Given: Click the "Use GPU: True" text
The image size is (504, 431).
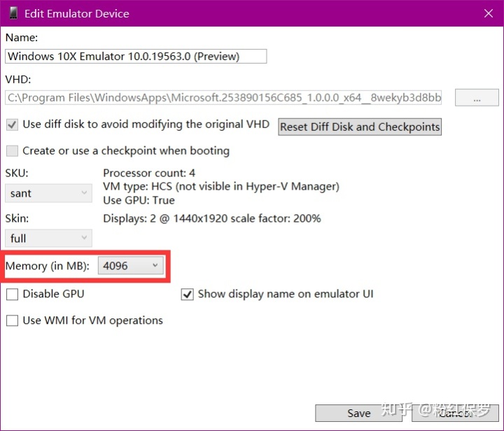Looking at the screenshot, I should pyautogui.click(x=139, y=200).
